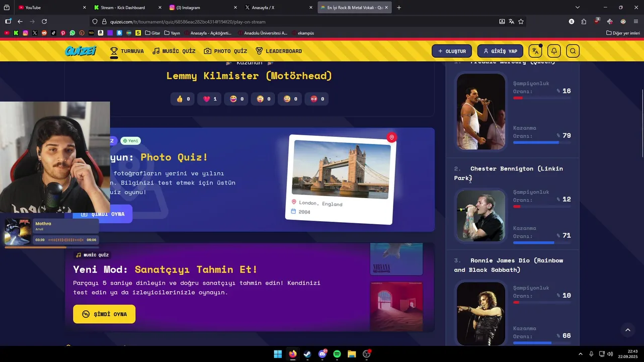
Task: Click the Tower Bridge photo card
Action: 341,179
